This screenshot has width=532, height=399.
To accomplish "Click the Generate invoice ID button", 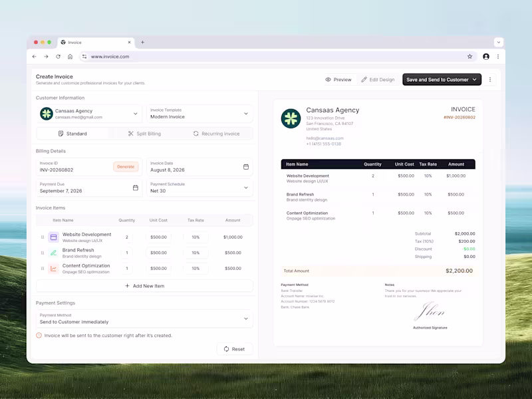I will pyautogui.click(x=126, y=167).
